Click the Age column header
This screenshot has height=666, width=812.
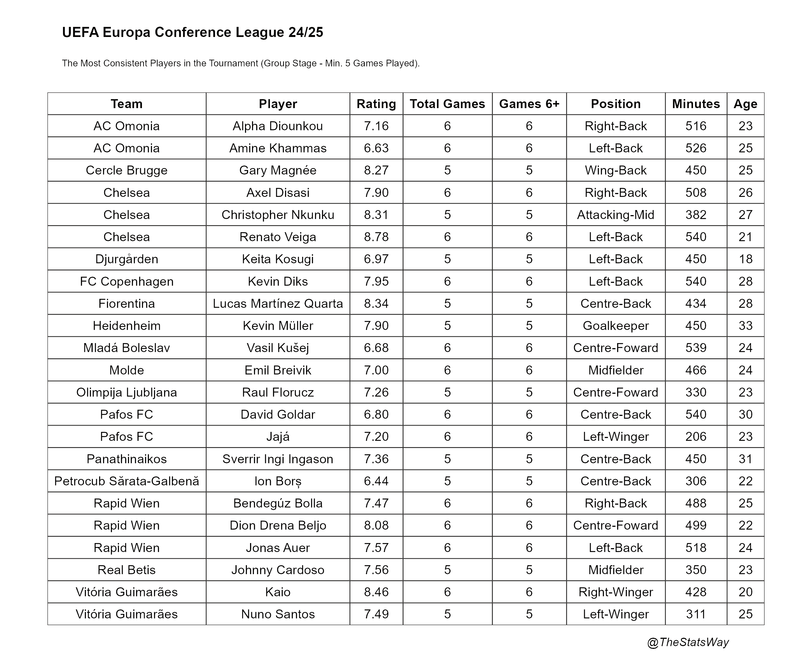(745, 104)
